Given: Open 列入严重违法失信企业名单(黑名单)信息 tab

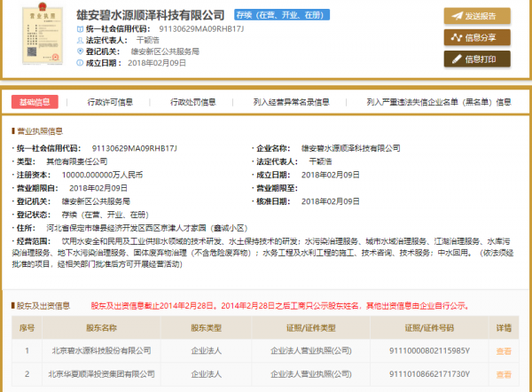Looking at the screenshot, I should 439,102.
